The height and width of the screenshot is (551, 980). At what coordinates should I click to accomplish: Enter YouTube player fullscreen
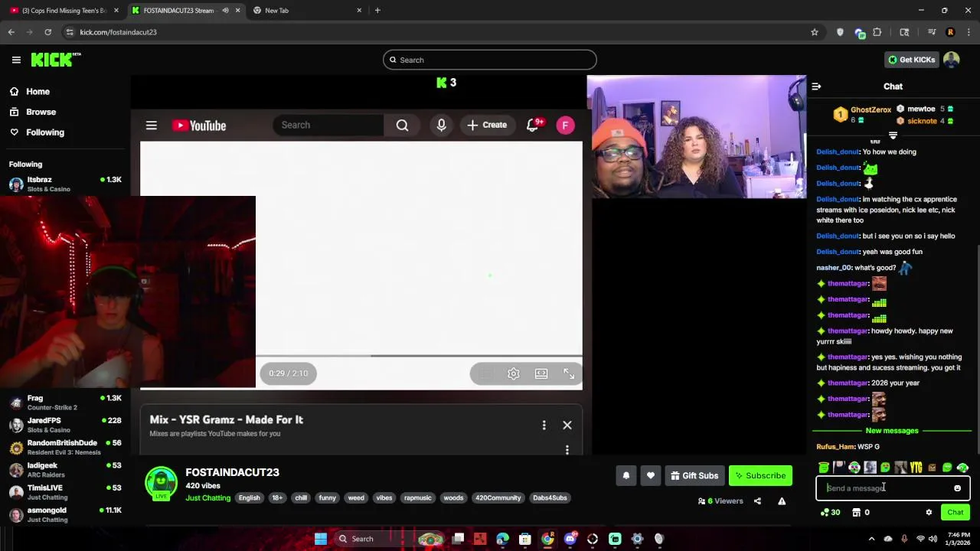pyautogui.click(x=569, y=373)
